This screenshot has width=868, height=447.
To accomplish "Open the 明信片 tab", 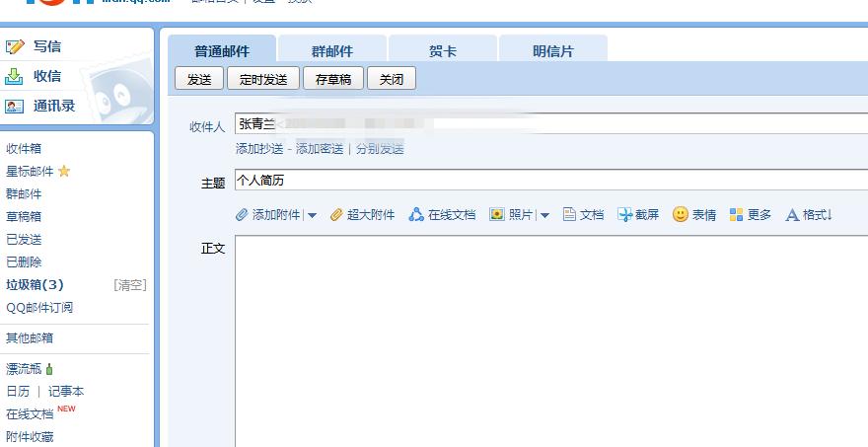I will pyautogui.click(x=553, y=51).
